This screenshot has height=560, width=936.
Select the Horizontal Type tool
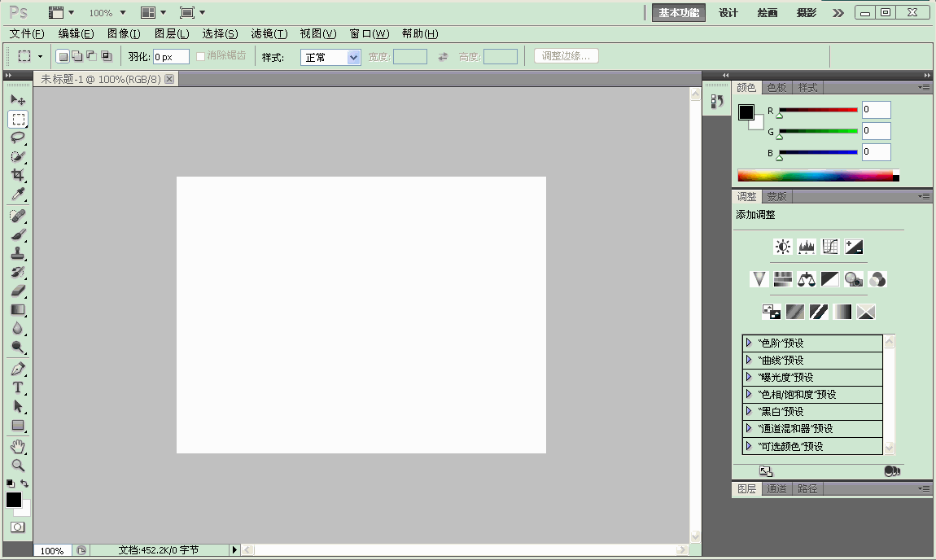pos(18,387)
